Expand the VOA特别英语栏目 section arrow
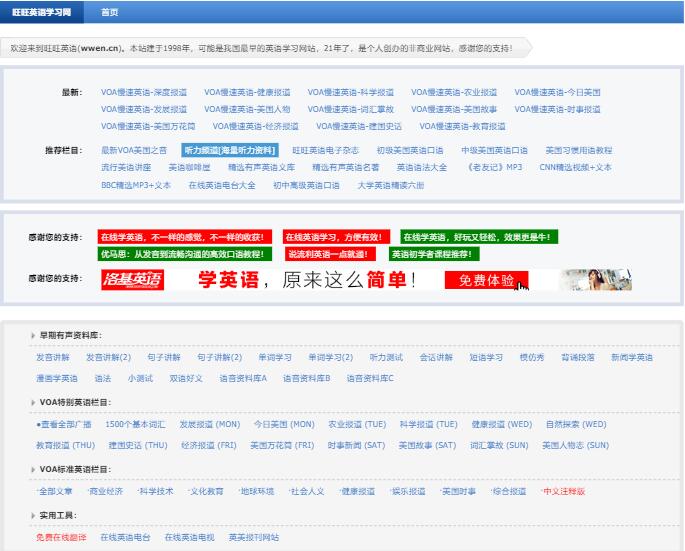Image resolution: width=685 pixels, height=551 pixels. click(x=32, y=402)
